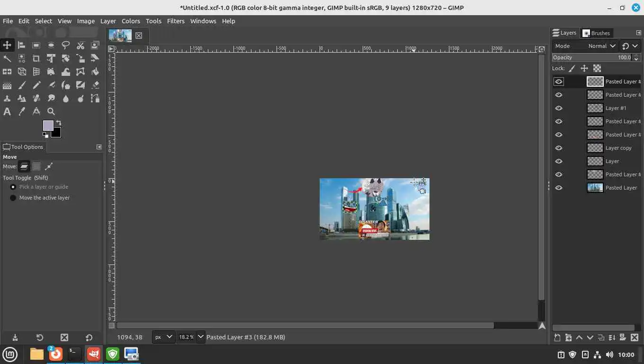Lower the layer with down arrow
644x364 pixels.
point(590,337)
